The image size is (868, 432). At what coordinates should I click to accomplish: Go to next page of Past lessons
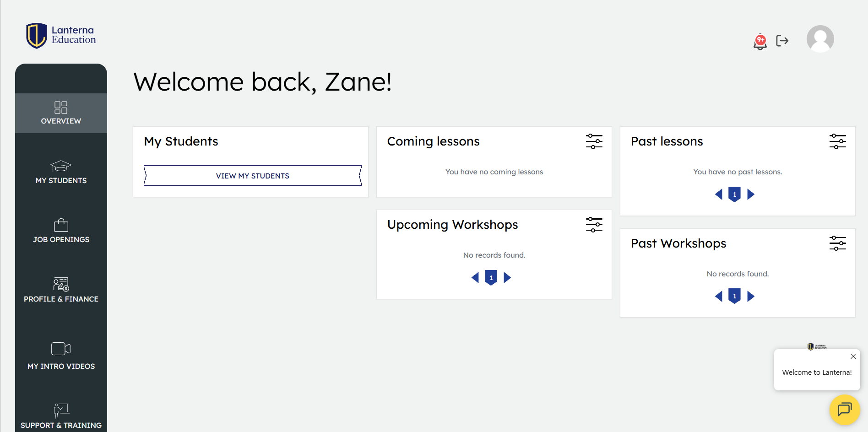coord(751,194)
